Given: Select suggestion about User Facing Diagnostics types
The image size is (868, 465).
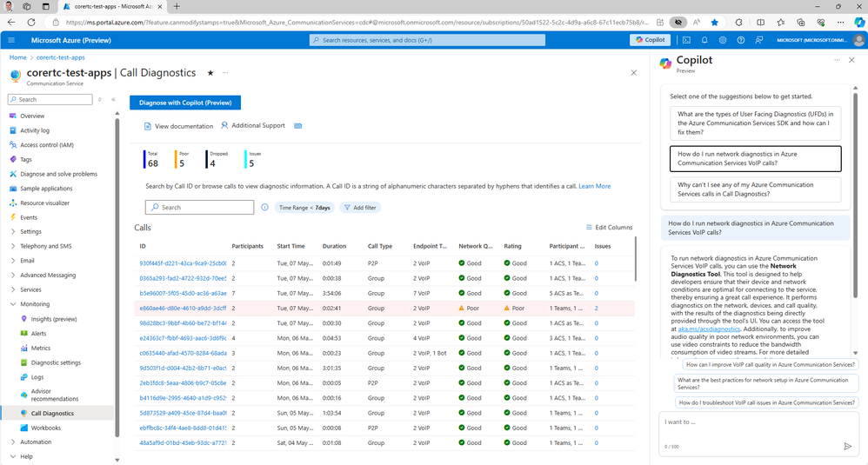Looking at the screenshot, I should point(755,123).
